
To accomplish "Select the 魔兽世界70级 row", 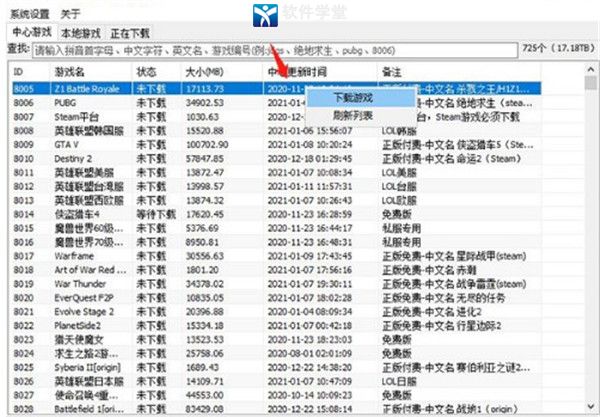I will (276, 242).
